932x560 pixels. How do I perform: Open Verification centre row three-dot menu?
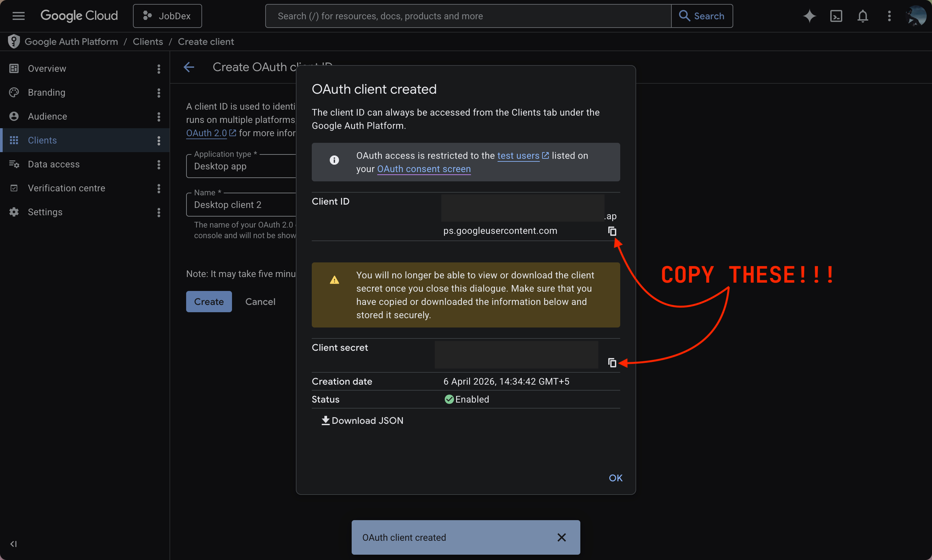159,188
